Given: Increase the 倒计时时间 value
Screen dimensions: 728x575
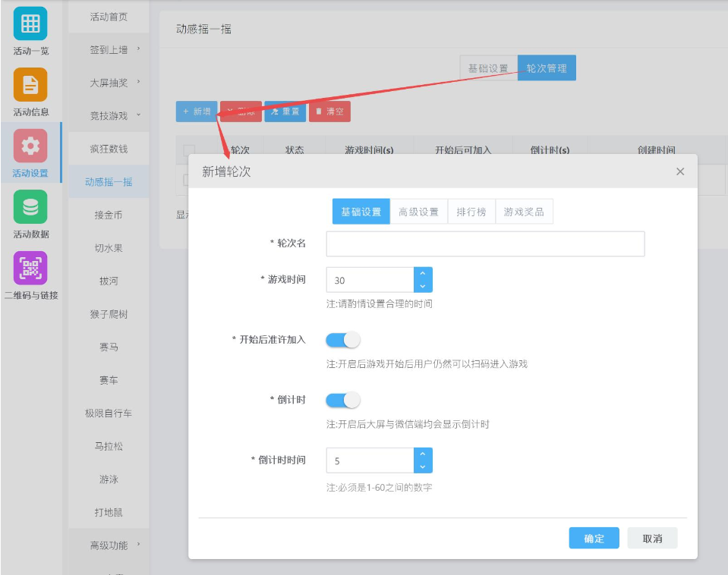Looking at the screenshot, I should pyautogui.click(x=423, y=454).
